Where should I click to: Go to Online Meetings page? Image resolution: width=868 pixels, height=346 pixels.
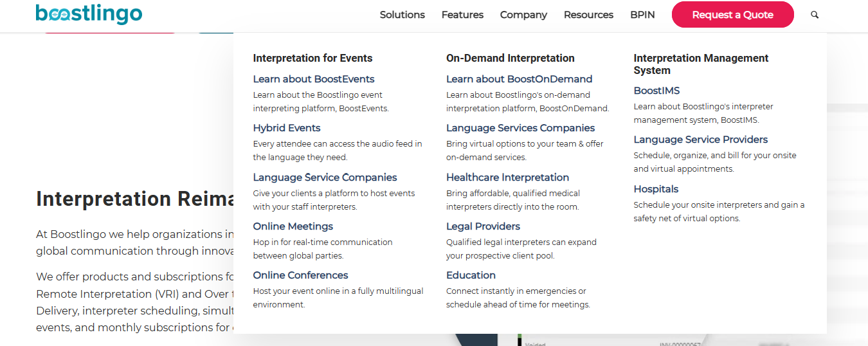293,226
